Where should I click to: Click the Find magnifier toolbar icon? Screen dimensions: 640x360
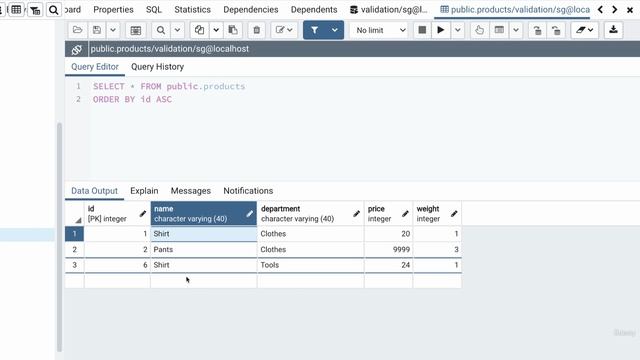point(161,30)
